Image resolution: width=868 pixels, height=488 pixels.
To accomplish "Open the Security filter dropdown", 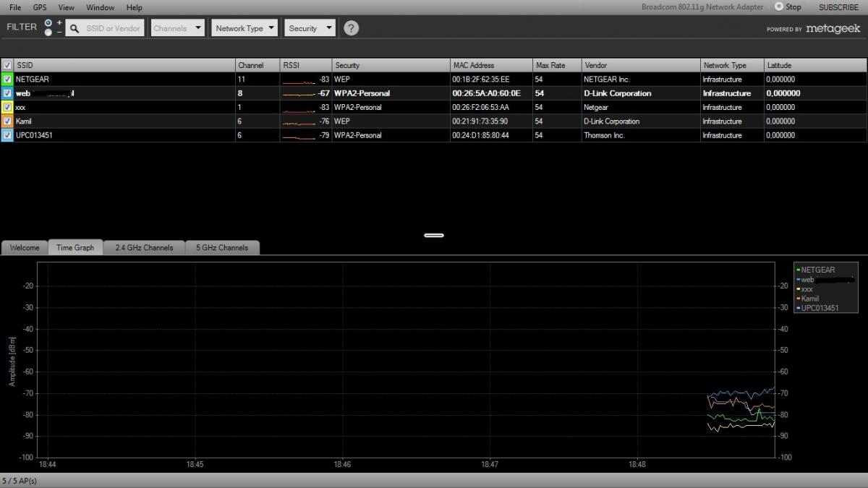I will point(310,28).
